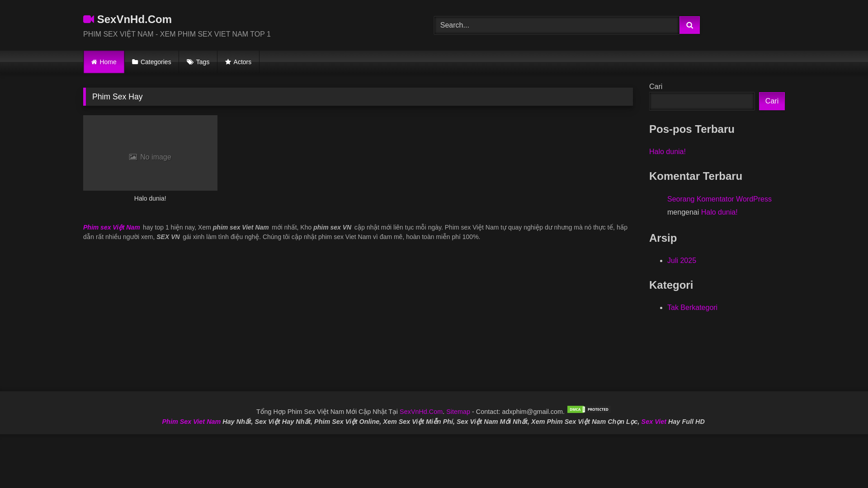Open Halo dunia! under Pos-pos Terbaru

(667, 152)
